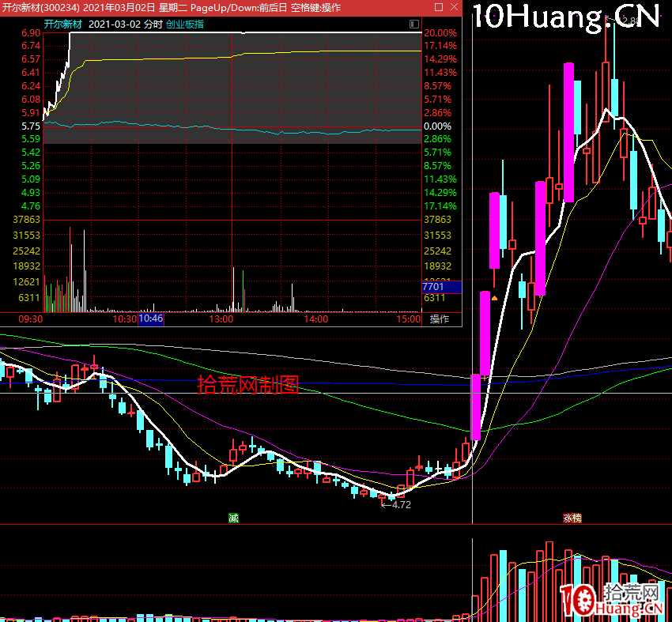The image size is (672, 622).
Task: Click the 4.72 low price annotation
Action: (x=396, y=504)
